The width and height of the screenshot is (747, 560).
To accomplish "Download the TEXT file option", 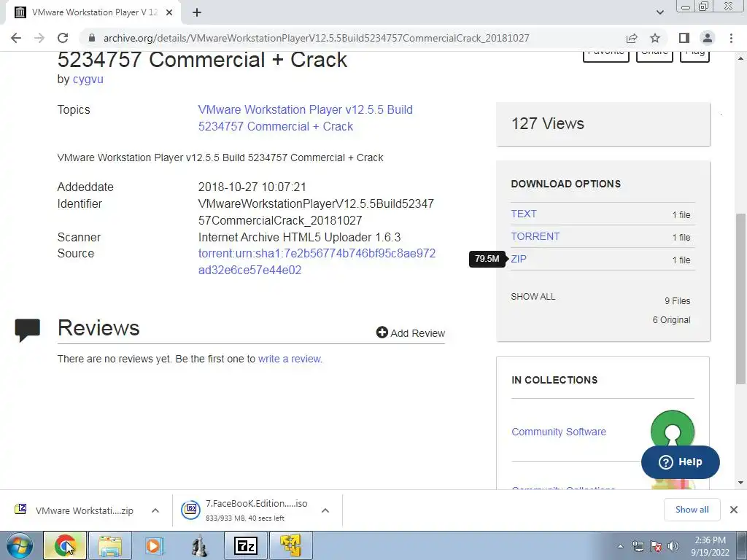I will 524,214.
